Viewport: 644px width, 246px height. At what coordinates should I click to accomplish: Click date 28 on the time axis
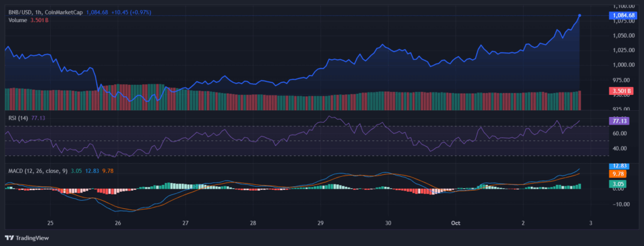click(x=253, y=223)
